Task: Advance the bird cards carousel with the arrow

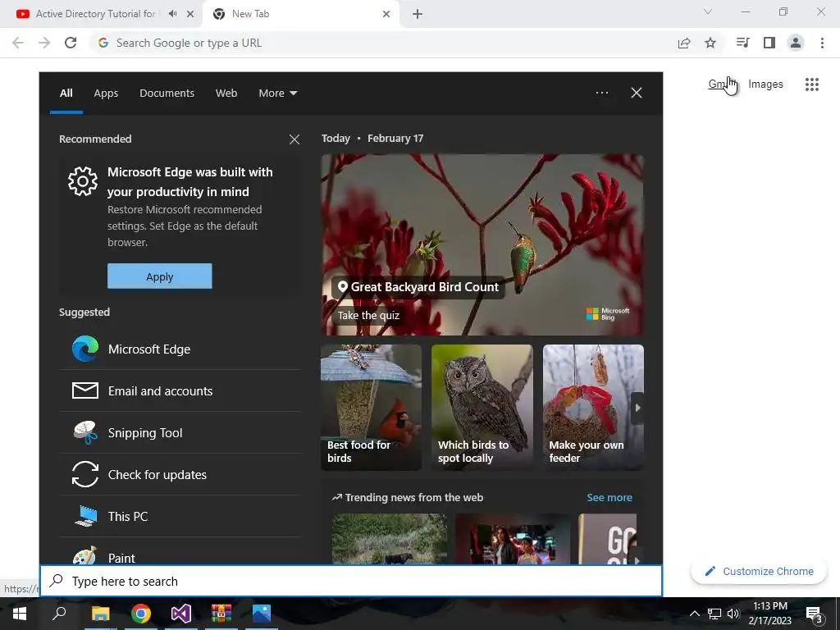Action: (637, 408)
